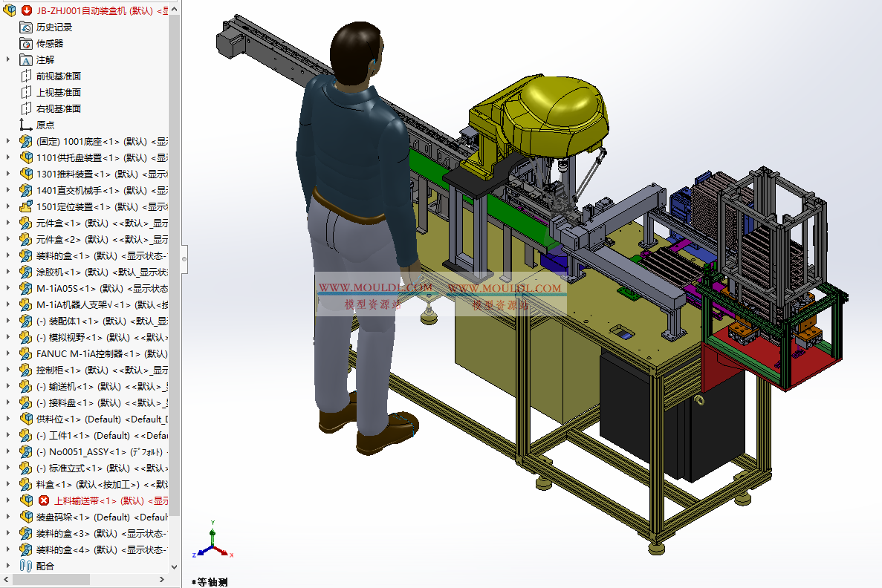Select the Origin (原点) icon
The image size is (882, 588).
pyautogui.click(x=26, y=125)
